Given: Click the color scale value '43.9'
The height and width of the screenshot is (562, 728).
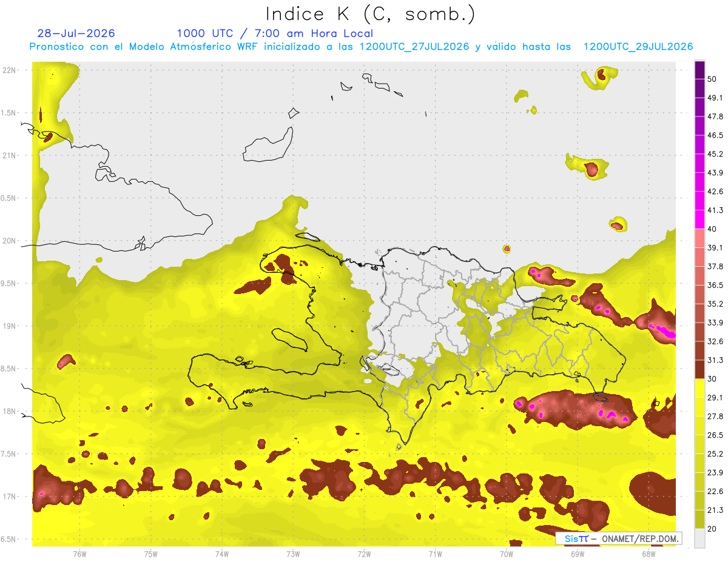Looking at the screenshot, I should pyautogui.click(x=715, y=172).
